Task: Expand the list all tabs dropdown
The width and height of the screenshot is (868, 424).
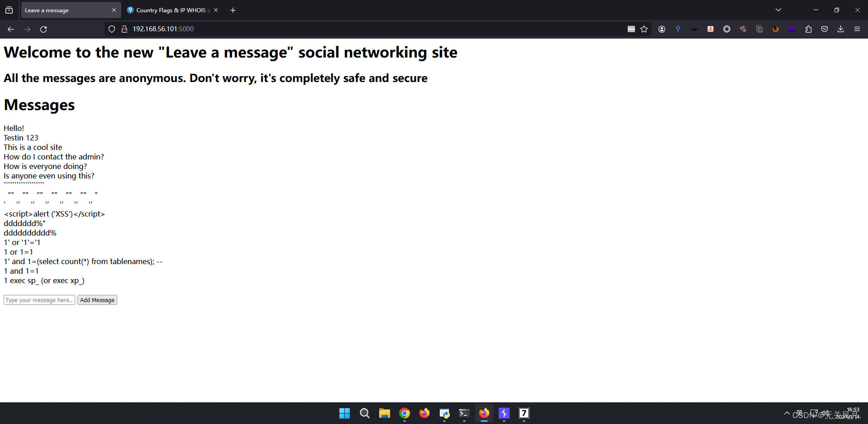Action: [x=778, y=10]
